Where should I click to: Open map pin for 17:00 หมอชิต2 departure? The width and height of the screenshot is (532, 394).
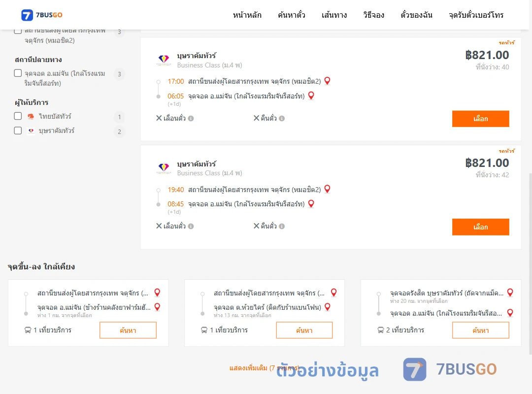coord(328,81)
